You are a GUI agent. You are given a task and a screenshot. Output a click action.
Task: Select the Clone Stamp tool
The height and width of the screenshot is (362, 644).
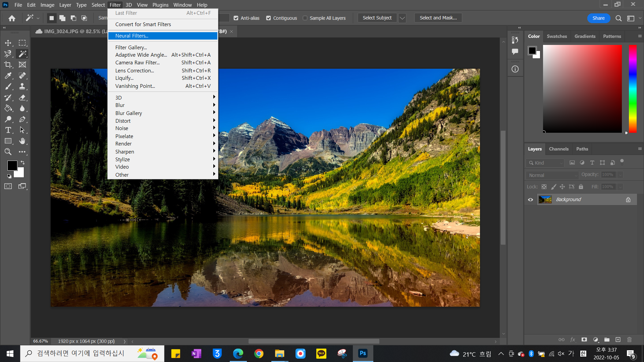coord(22,86)
